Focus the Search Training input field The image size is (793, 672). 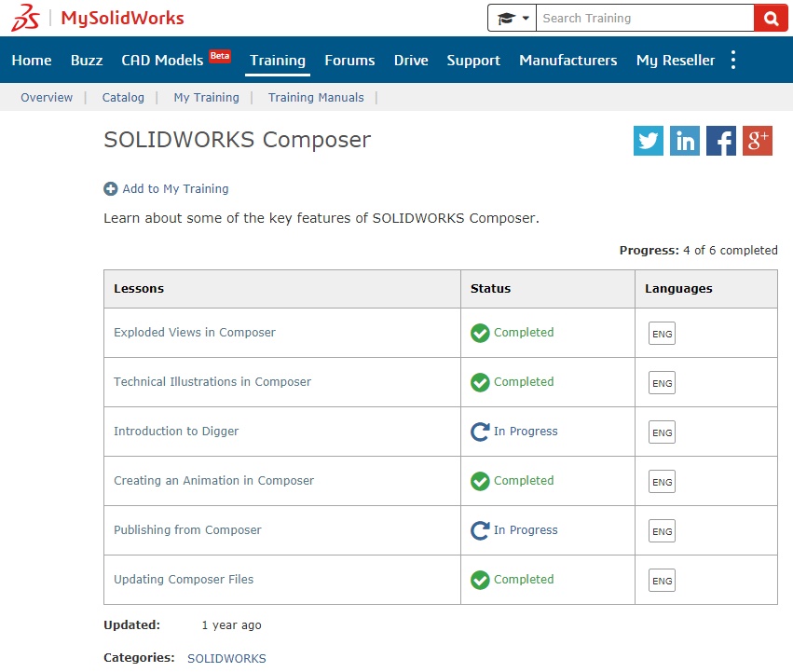[x=645, y=19]
